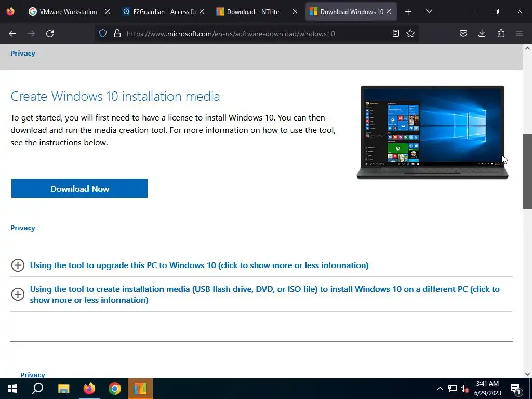Viewport: 532px width, 399px height.
Task: Open taskbar search magnifier
Action: click(x=37, y=389)
